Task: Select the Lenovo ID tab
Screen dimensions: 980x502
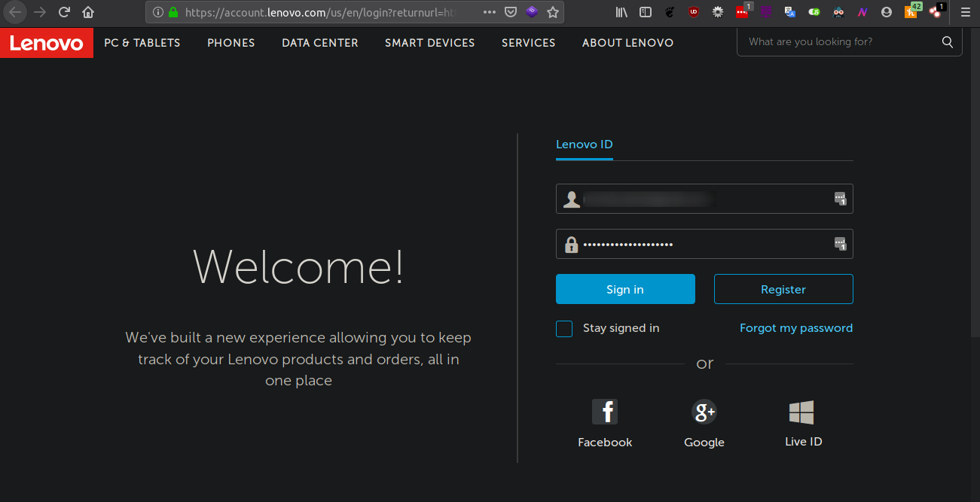Action: pos(585,145)
